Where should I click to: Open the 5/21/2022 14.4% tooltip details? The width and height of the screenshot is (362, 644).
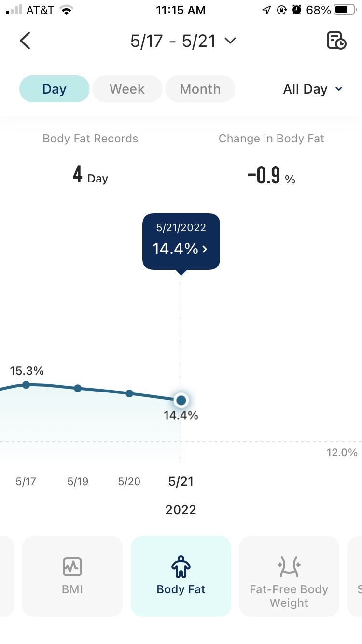(181, 241)
